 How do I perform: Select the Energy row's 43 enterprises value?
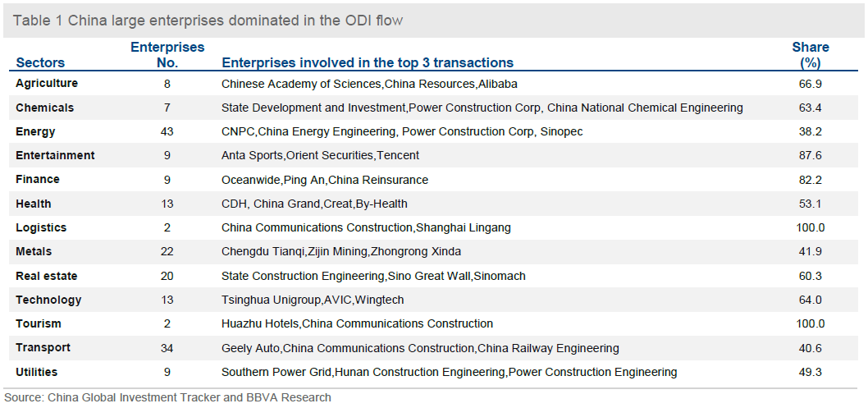[167, 131]
